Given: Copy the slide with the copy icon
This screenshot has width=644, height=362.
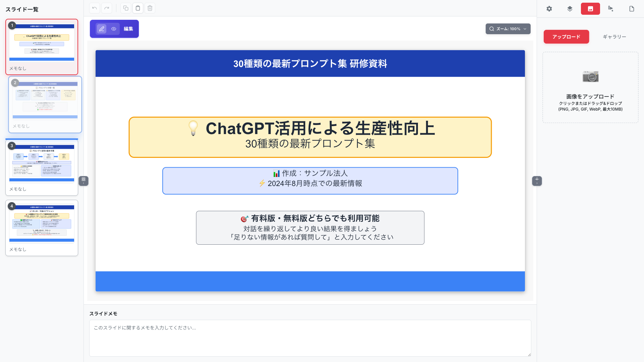Looking at the screenshot, I should click(x=126, y=8).
